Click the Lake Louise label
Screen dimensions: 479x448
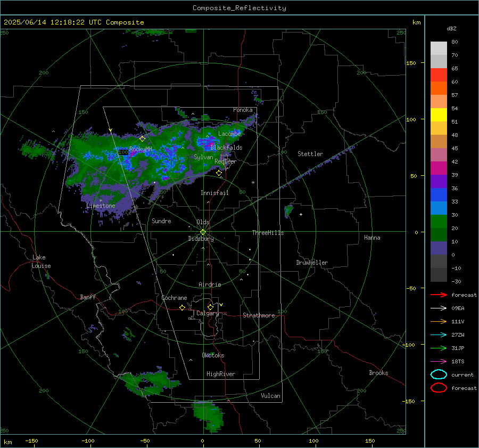pos(41,262)
